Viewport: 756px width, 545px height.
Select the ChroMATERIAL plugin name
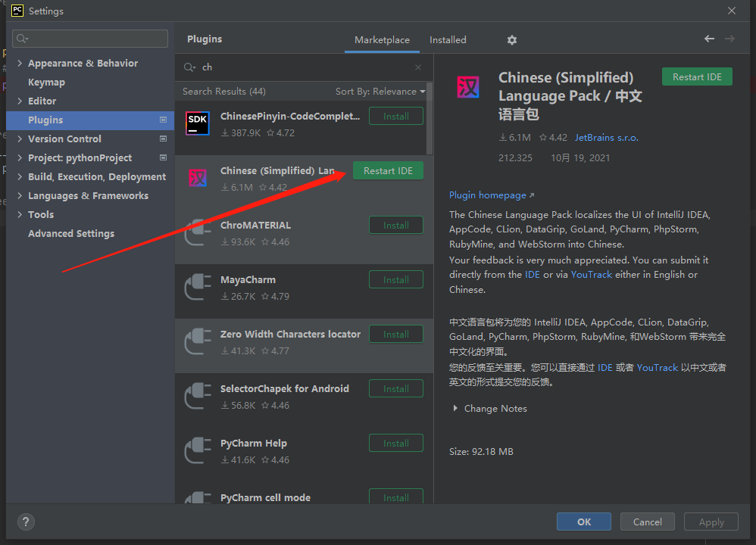coord(255,226)
